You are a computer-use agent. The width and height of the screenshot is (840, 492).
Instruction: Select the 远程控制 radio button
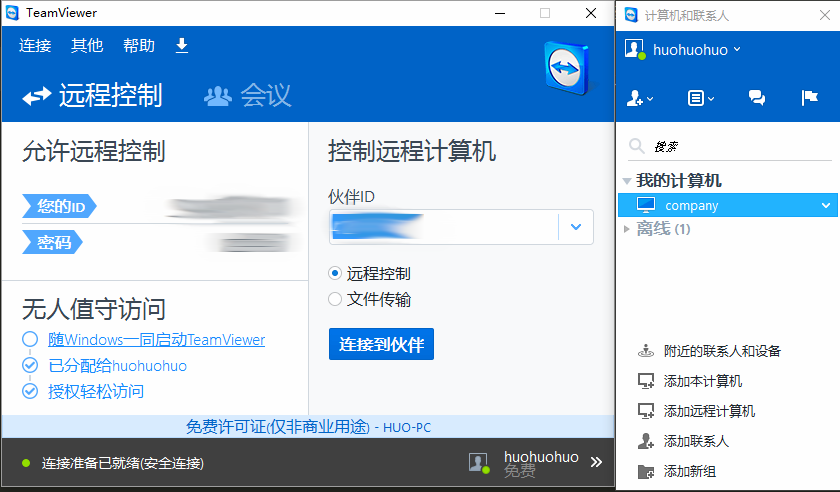tap(335, 273)
